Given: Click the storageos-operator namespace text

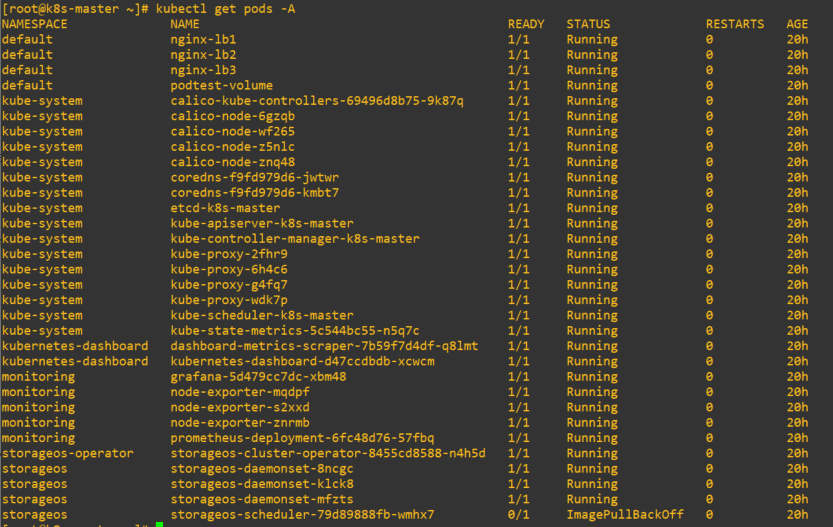Looking at the screenshot, I should 67,453.
